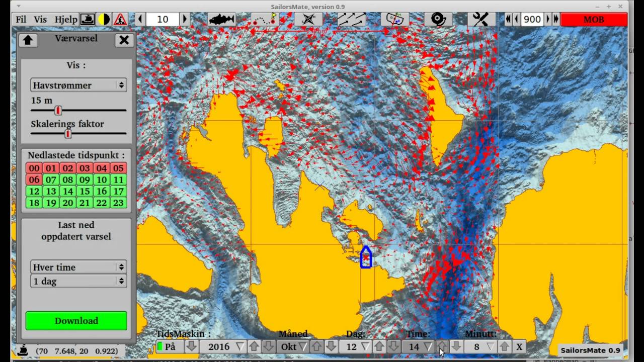Close the TidsMaskin bar with X
Screen dimensions: 644x362
click(x=519, y=347)
